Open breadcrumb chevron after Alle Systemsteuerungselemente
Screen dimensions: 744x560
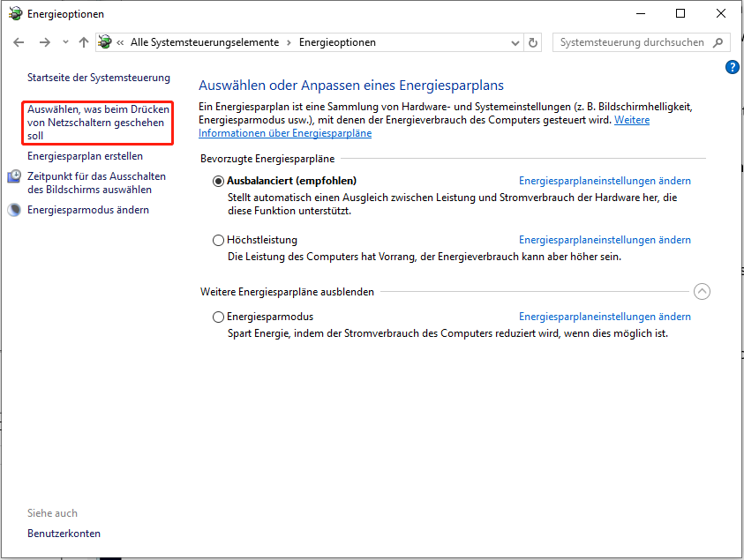tap(289, 42)
